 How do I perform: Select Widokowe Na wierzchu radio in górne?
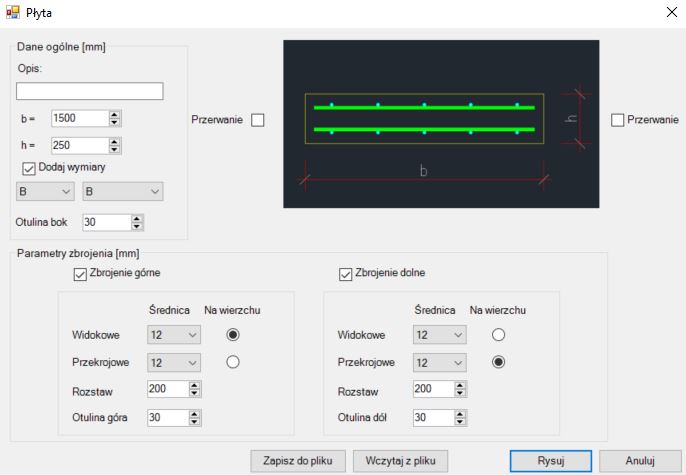click(x=233, y=335)
